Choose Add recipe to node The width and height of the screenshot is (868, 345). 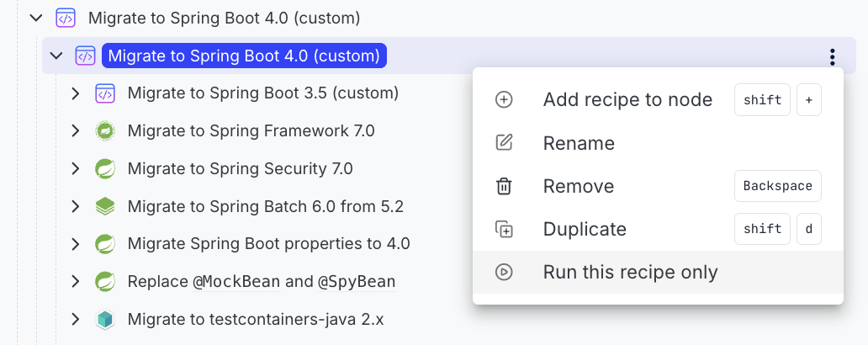[658, 99]
